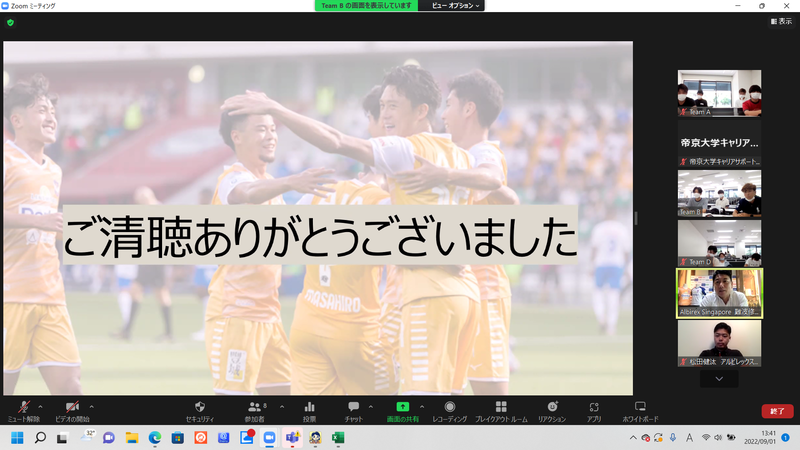800x450 pixels.
Task: Open Breakout Rooms
Action: pyautogui.click(x=501, y=409)
